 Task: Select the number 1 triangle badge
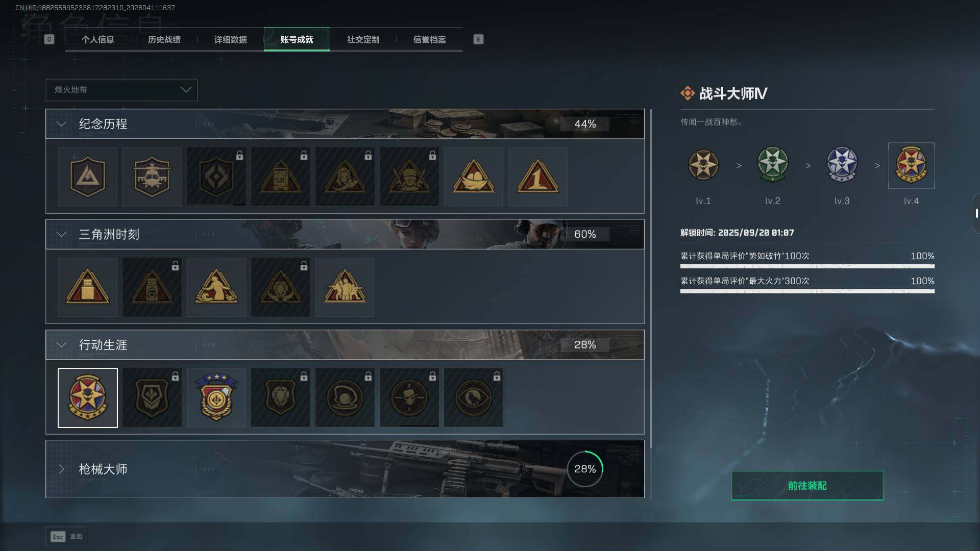click(537, 177)
